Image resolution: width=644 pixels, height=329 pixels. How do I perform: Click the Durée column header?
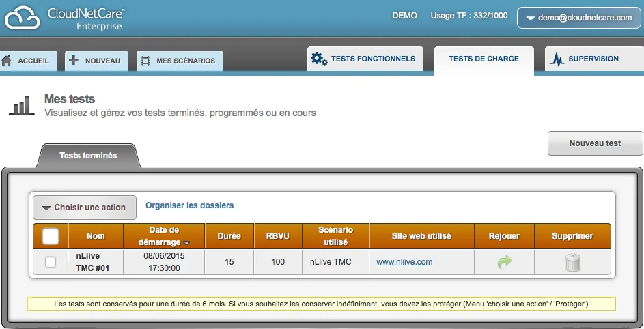[x=229, y=236]
